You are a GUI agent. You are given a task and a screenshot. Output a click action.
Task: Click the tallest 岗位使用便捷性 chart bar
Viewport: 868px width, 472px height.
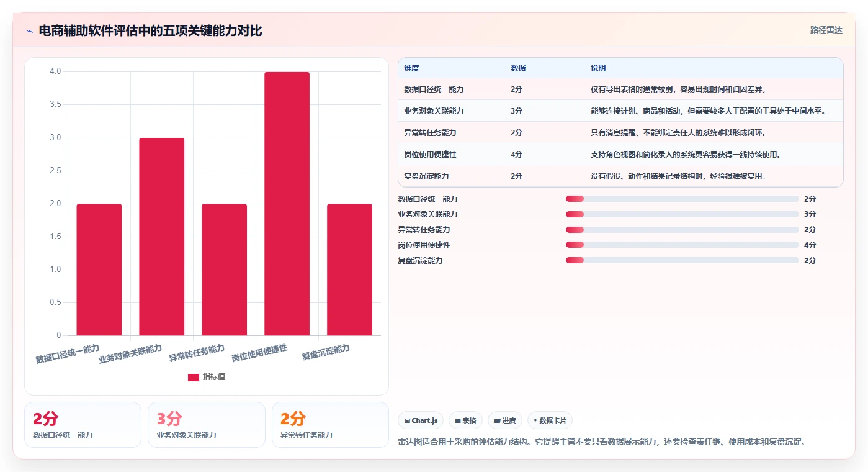287,204
